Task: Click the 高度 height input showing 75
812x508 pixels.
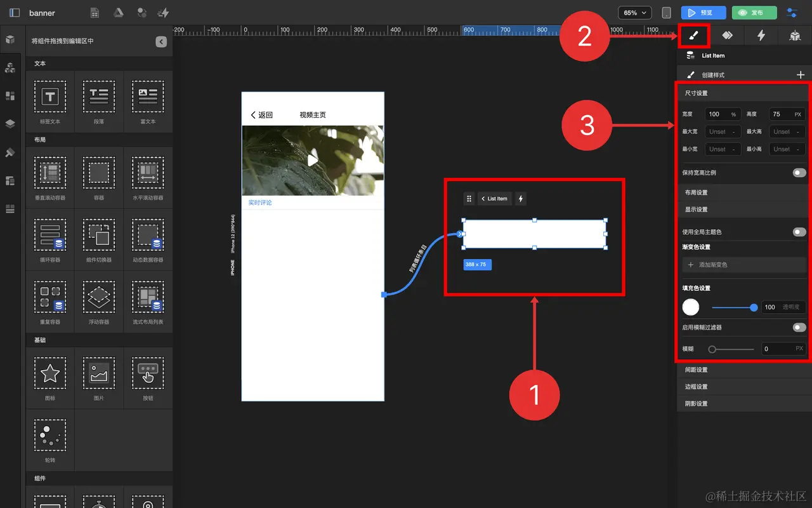Action: pos(787,114)
